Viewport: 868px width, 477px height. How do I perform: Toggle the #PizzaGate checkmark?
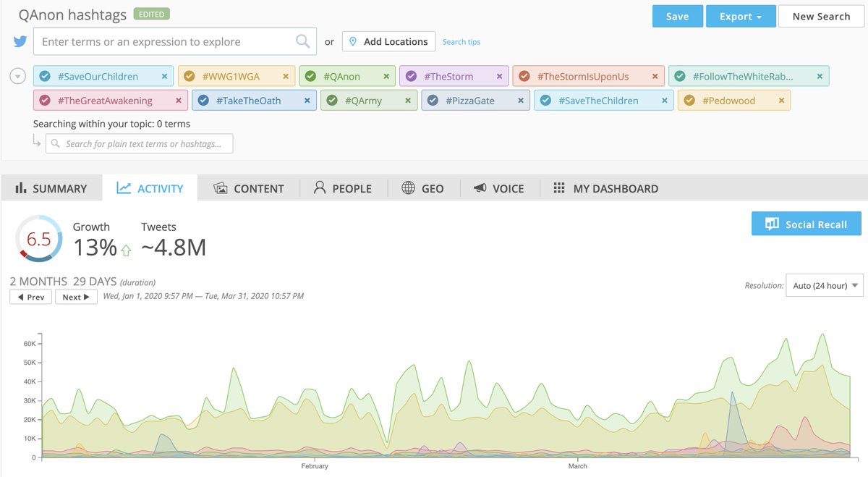pyautogui.click(x=433, y=101)
